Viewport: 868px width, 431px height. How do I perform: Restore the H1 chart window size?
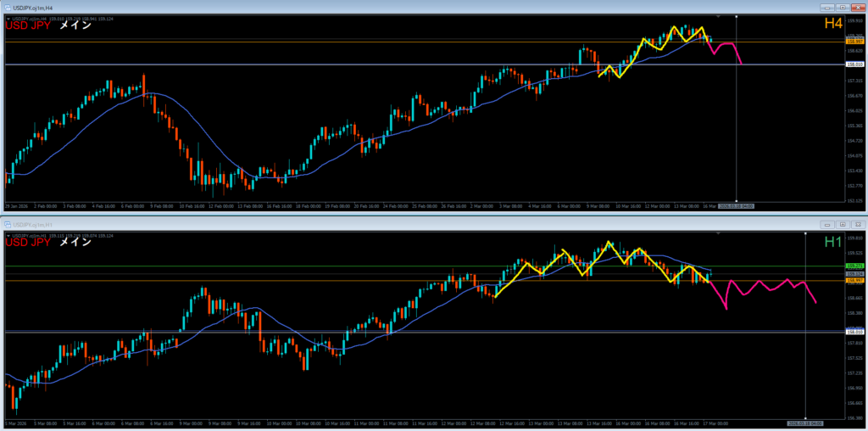tap(841, 224)
